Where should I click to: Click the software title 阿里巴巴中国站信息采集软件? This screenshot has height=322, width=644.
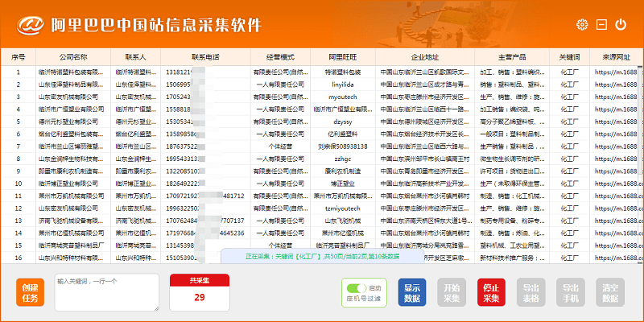click(156, 25)
